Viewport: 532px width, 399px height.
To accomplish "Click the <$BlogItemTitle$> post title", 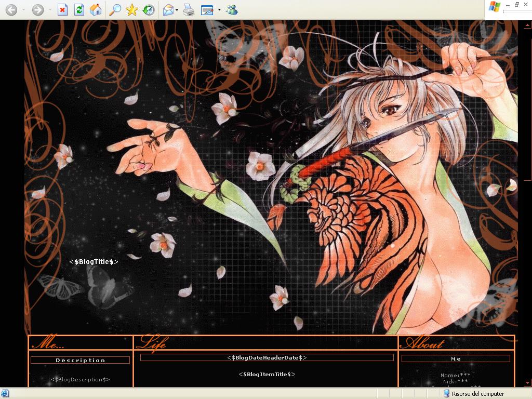I will 267,374.
